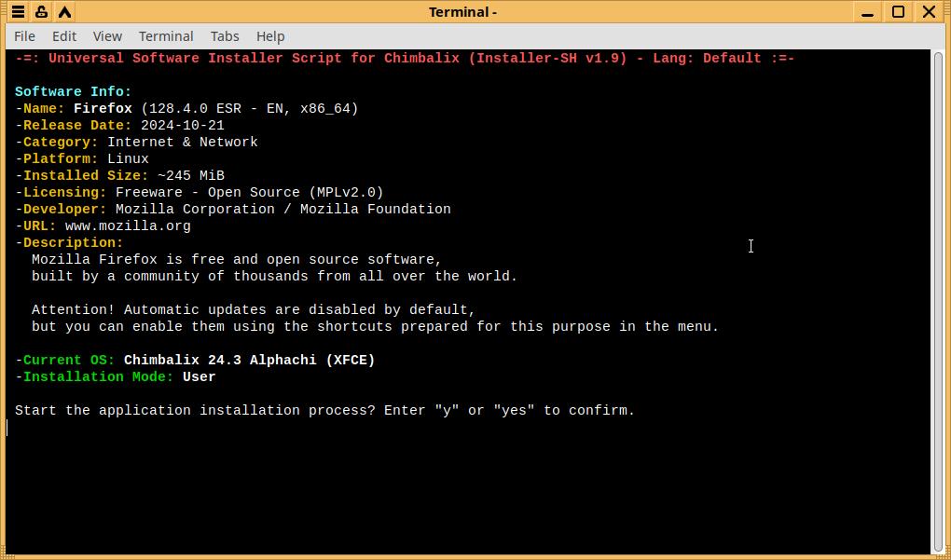Click the red Universal Software Installer Script header
This screenshot has height=560, width=951.
405,58
